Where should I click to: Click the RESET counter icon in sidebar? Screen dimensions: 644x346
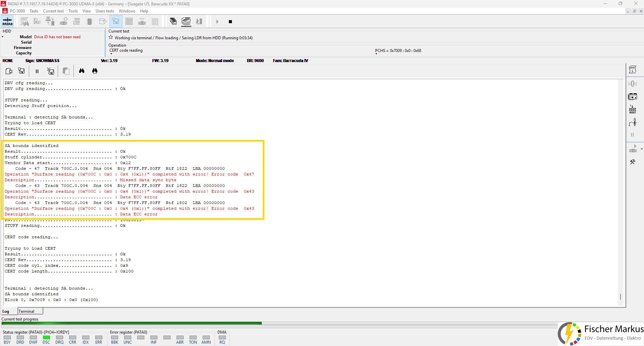click(x=633, y=109)
